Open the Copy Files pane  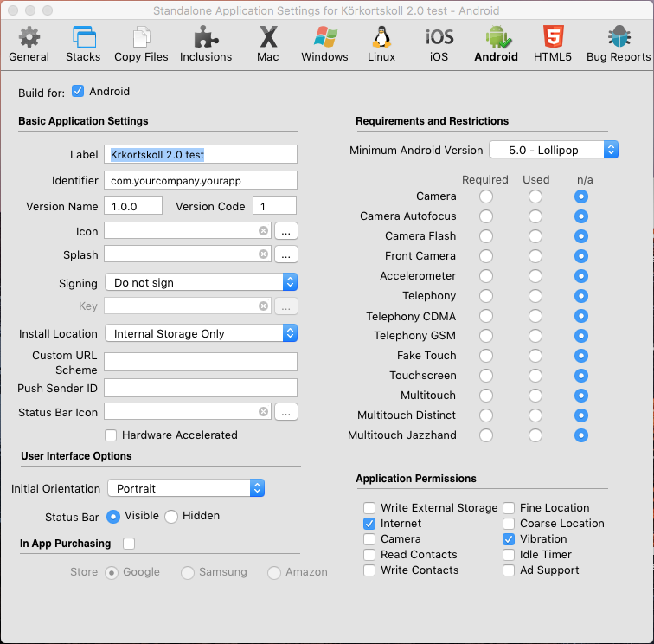pyautogui.click(x=141, y=43)
